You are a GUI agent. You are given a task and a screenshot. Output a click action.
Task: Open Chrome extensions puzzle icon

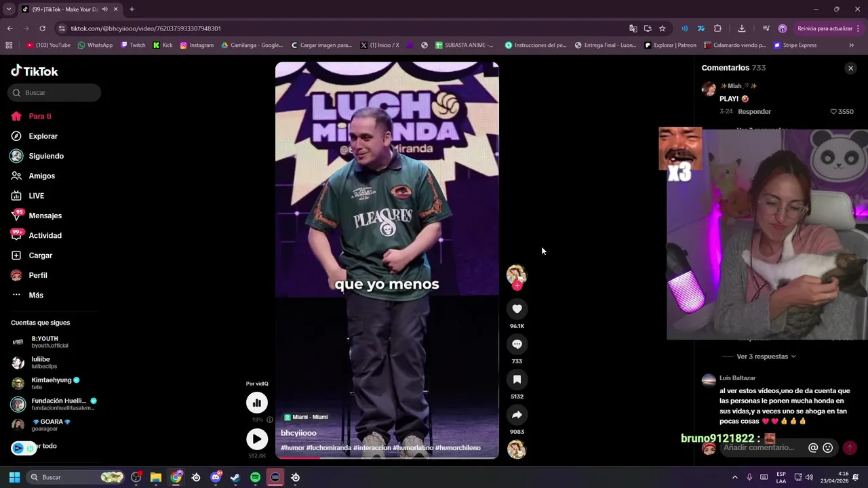[x=717, y=28]
